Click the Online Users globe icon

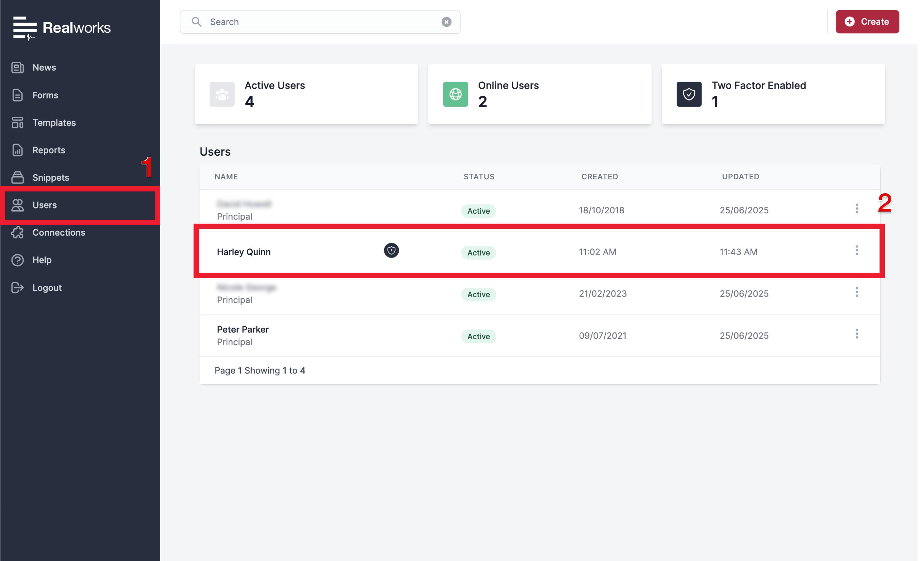tap(455, 94)
